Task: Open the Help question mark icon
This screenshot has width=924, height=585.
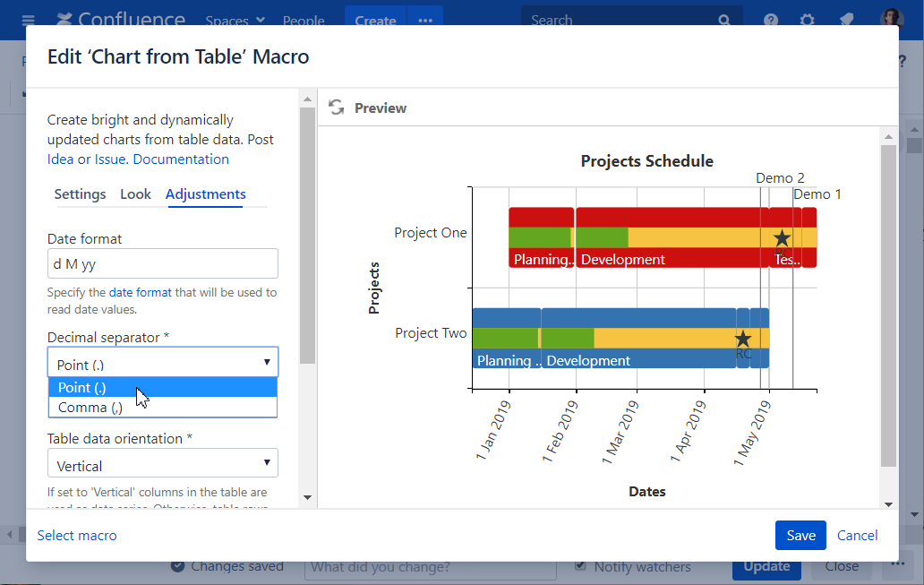Action: tap(771, 20)
